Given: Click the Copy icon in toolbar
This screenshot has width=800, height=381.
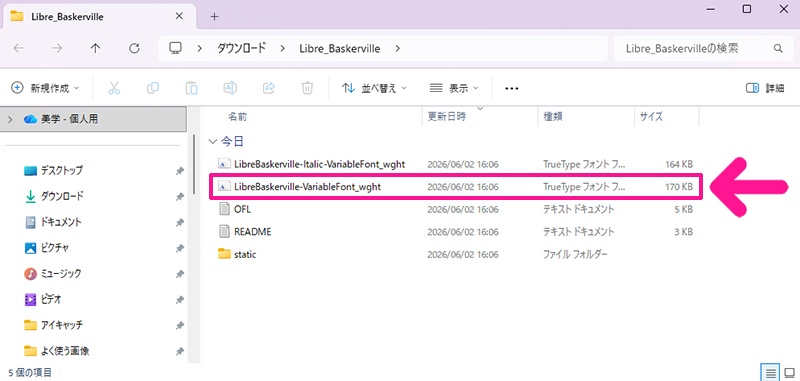Looking at the screenshot, I should [153, 88].
